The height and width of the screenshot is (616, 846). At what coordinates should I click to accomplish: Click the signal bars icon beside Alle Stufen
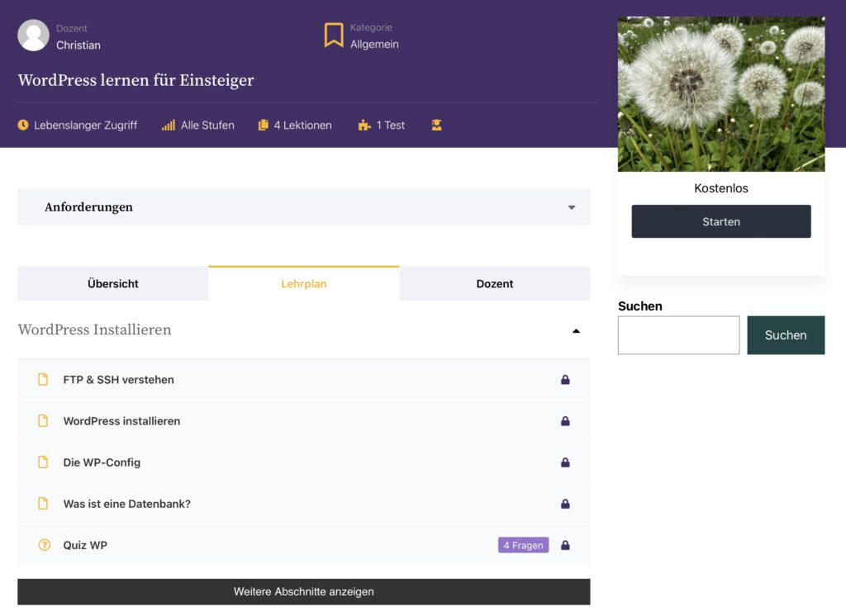click(169, 126)
